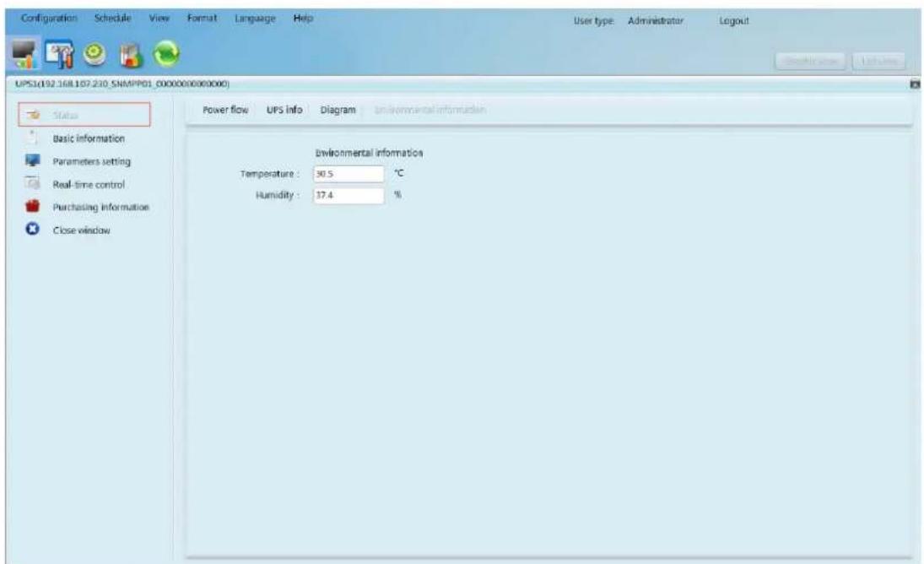Open Parameters setting in the sidebar
The width and height of the screenshot is (924, 564).
(x=91, y=161)
